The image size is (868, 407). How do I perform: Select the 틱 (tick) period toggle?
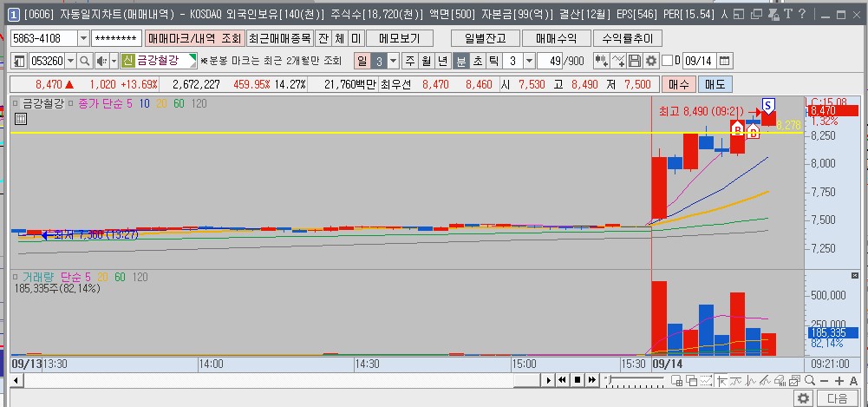[493, 61]
